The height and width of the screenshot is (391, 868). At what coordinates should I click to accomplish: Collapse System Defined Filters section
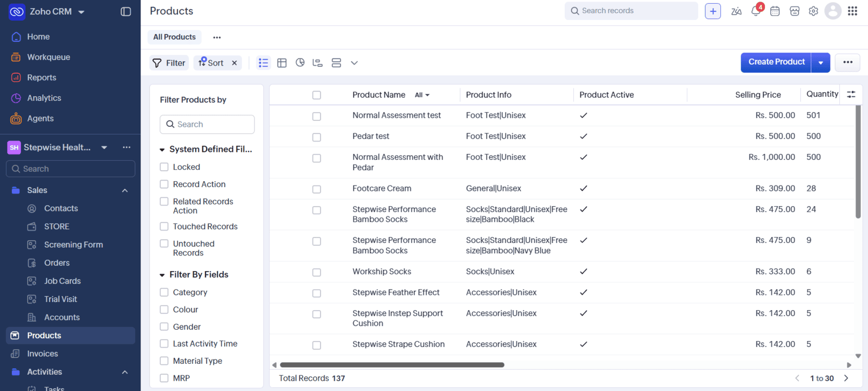(x=162, y=150)
